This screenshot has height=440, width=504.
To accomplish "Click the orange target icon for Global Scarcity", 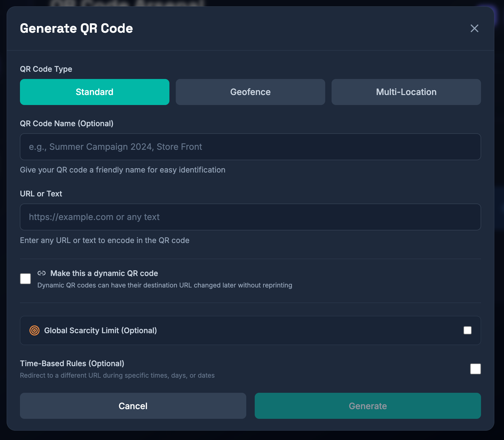I will pos(34,330).
